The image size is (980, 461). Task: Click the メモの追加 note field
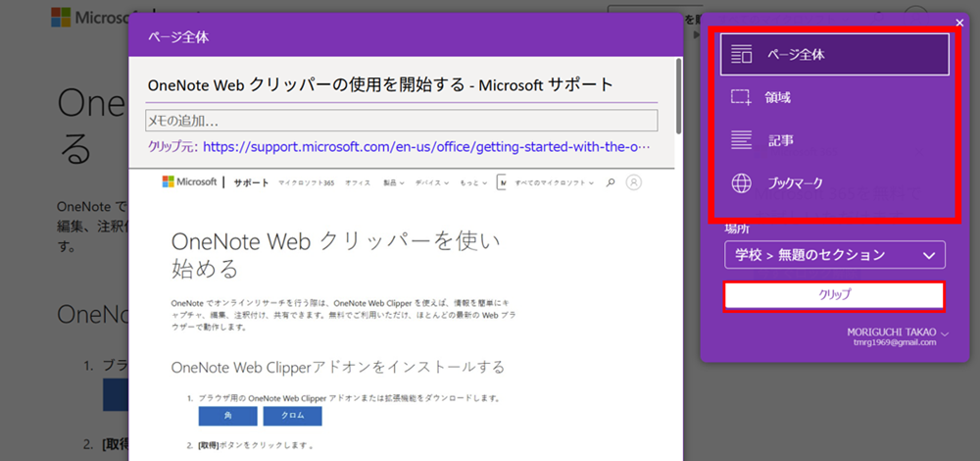coord(401,121)
